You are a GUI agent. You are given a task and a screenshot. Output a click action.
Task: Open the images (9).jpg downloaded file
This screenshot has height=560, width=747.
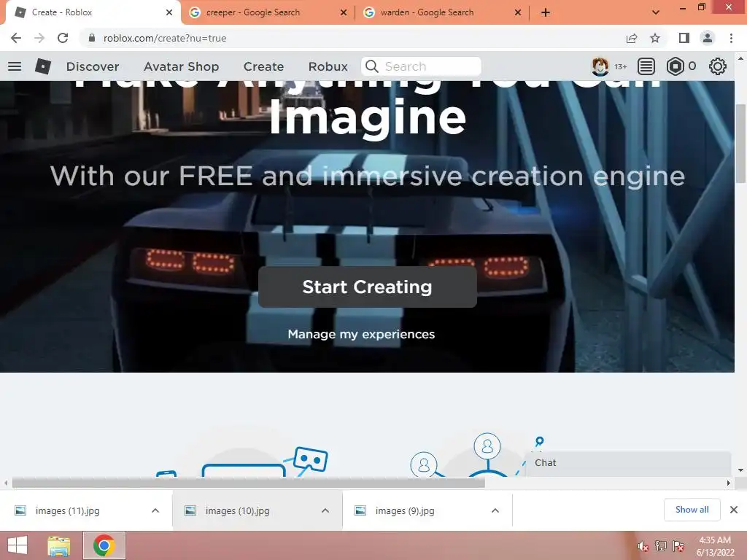(404, 510)
